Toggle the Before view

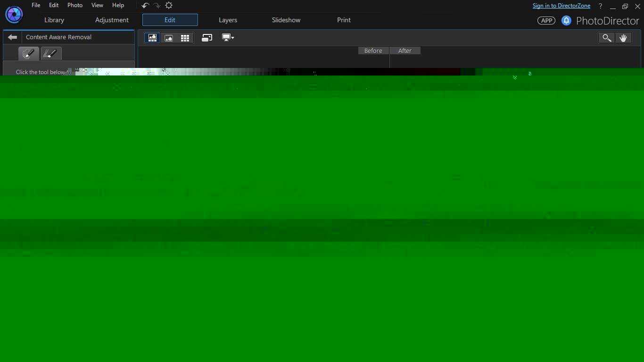pos(373,51)
